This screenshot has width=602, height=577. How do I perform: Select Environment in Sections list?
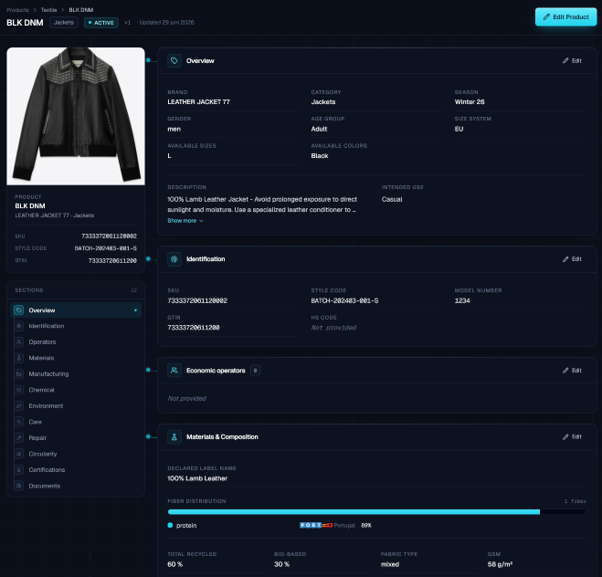click(76, 406)
